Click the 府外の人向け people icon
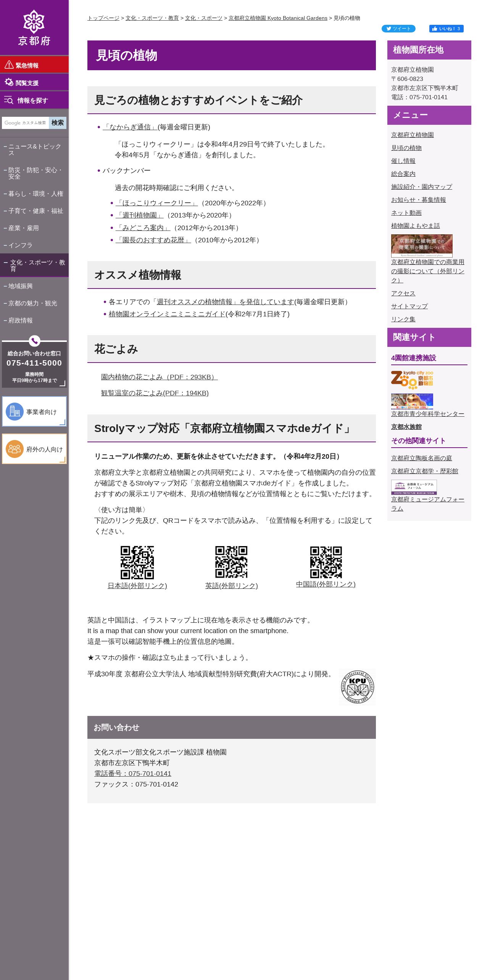The width and height of the screenshot is (490, 980). [x=15, y=449]
